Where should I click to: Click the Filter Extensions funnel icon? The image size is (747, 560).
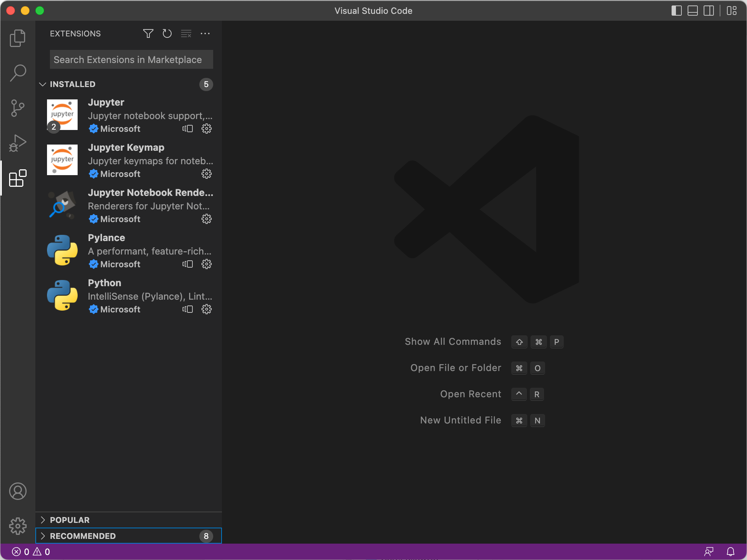click(x=148, y=34)
